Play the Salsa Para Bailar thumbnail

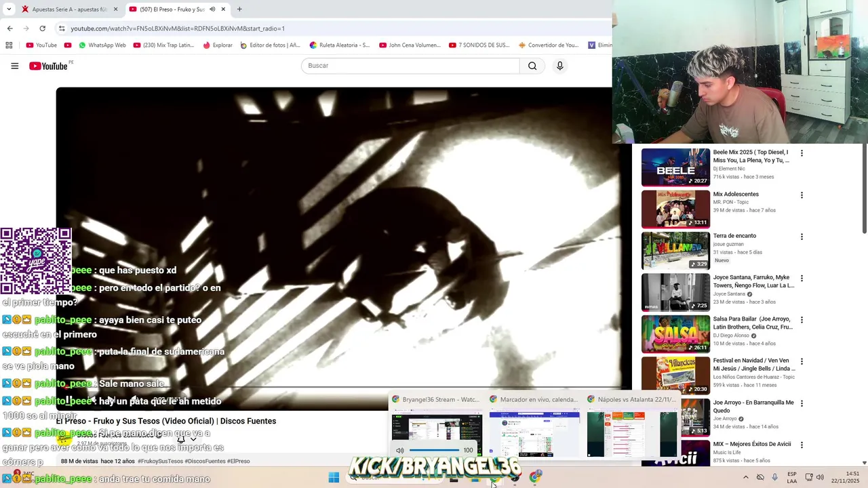coord(675,333)
